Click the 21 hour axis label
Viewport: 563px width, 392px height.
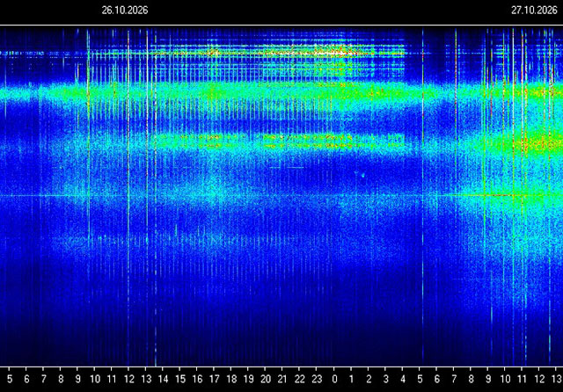(282, 379)
